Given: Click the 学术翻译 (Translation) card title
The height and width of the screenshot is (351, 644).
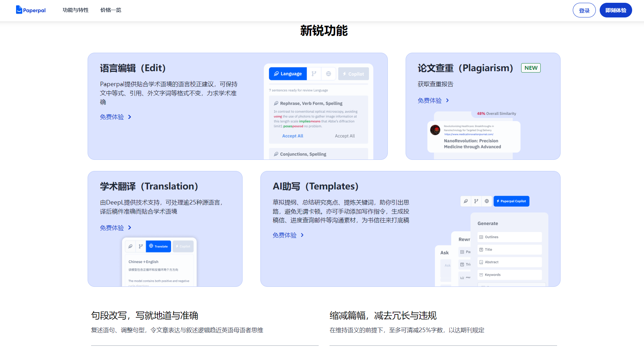Looking at the screenshot, I should [149, 186].
